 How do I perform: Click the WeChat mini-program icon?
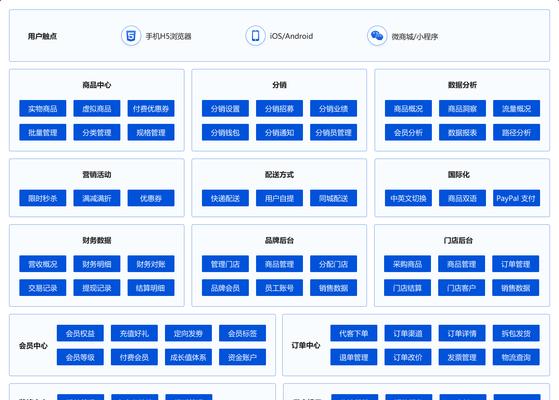[377, 36]
